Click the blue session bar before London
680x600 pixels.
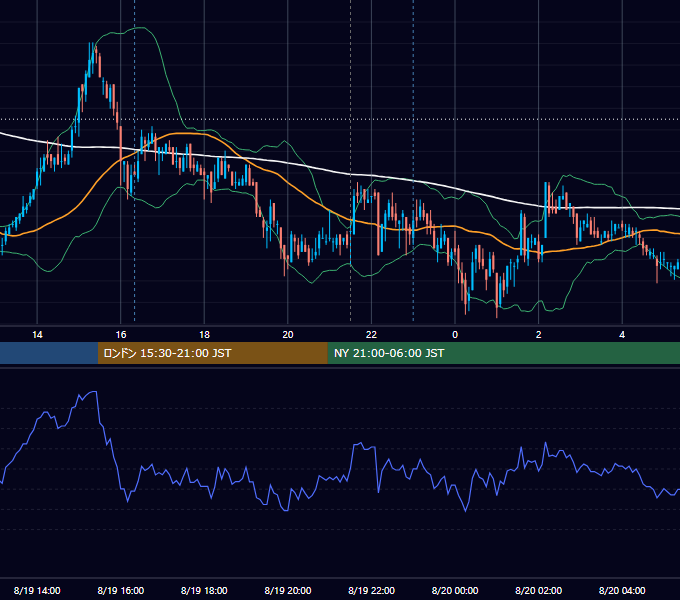coord(49,353)
